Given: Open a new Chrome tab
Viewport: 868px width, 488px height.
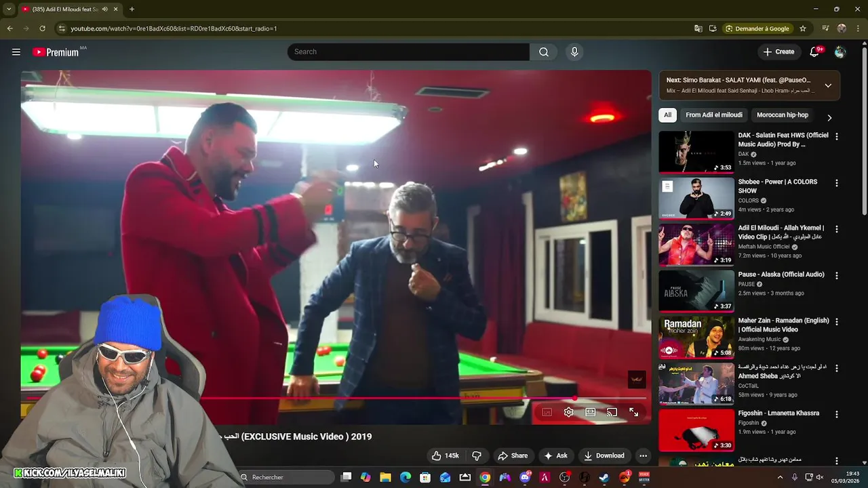Looking at the screenshot, I should pyautogui.click(x=132, y=9).
